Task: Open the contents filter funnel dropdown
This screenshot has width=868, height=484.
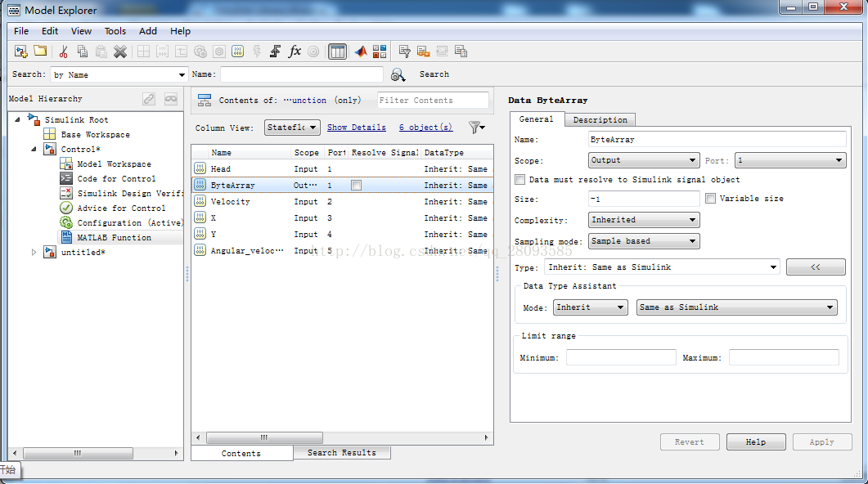Action: (477, 128)
